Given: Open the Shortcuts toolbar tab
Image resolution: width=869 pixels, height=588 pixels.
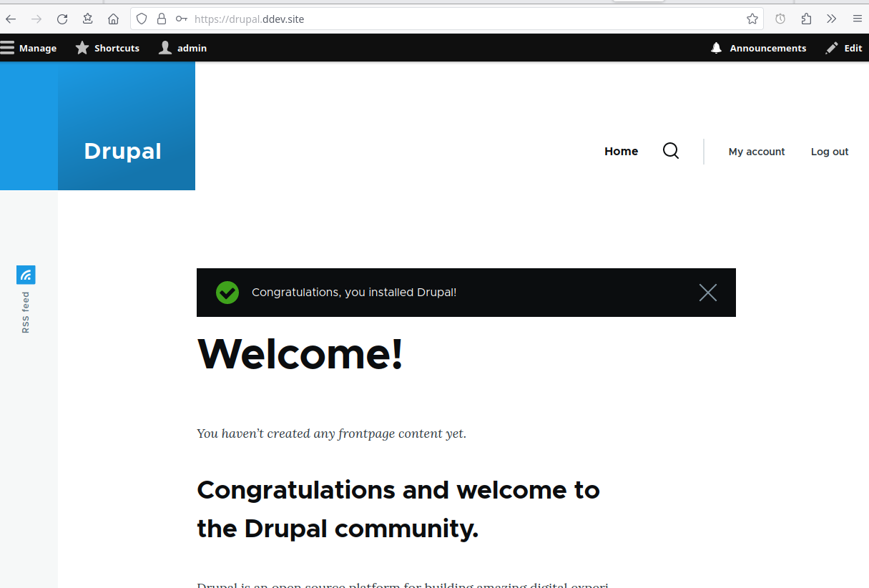Looking at the screenshot, I should tap(107, 48).
